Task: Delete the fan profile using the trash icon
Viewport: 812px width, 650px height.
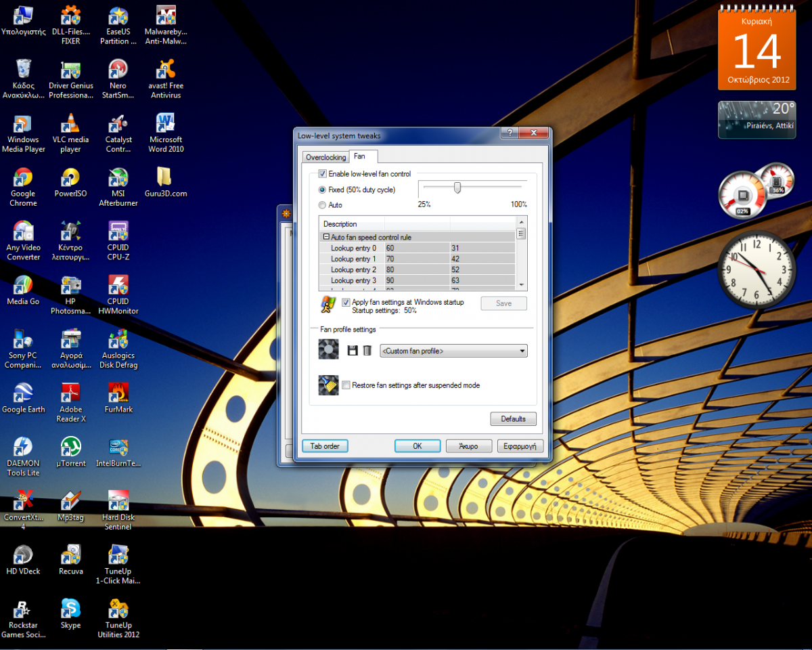Action: pos(367,351)
